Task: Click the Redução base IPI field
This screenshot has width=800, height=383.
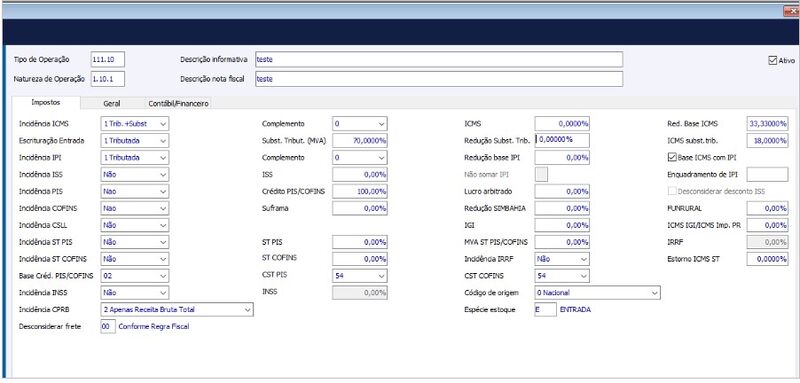Action: (x=562, y=158)
